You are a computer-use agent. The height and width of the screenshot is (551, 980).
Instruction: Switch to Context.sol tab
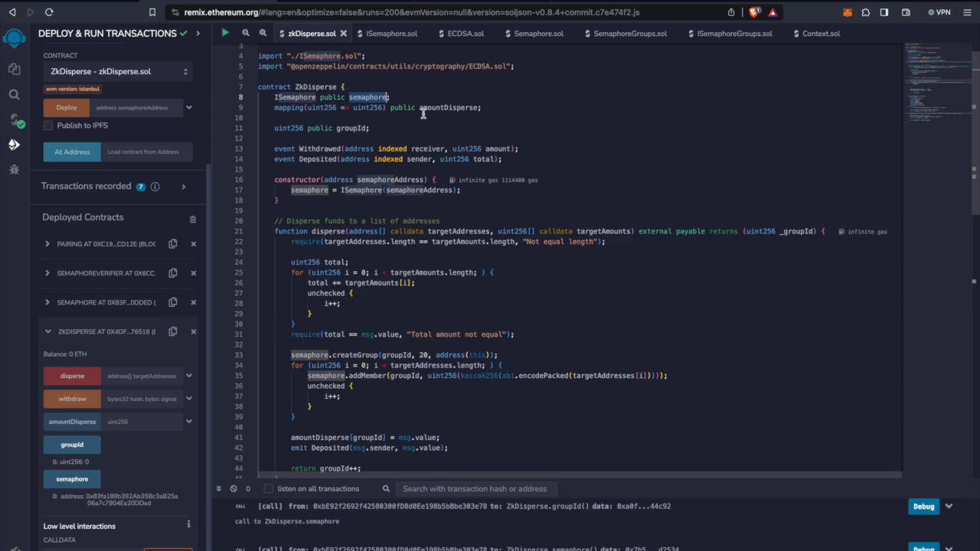(x=821, y=34)
